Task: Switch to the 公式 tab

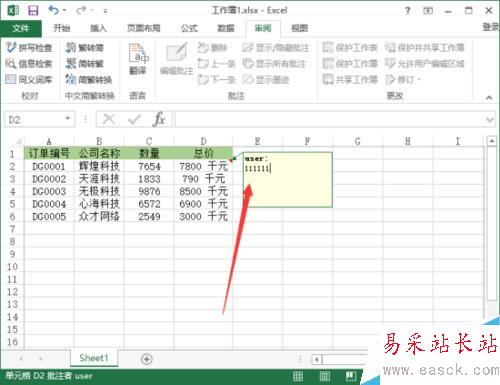Action: pos(189,28)
